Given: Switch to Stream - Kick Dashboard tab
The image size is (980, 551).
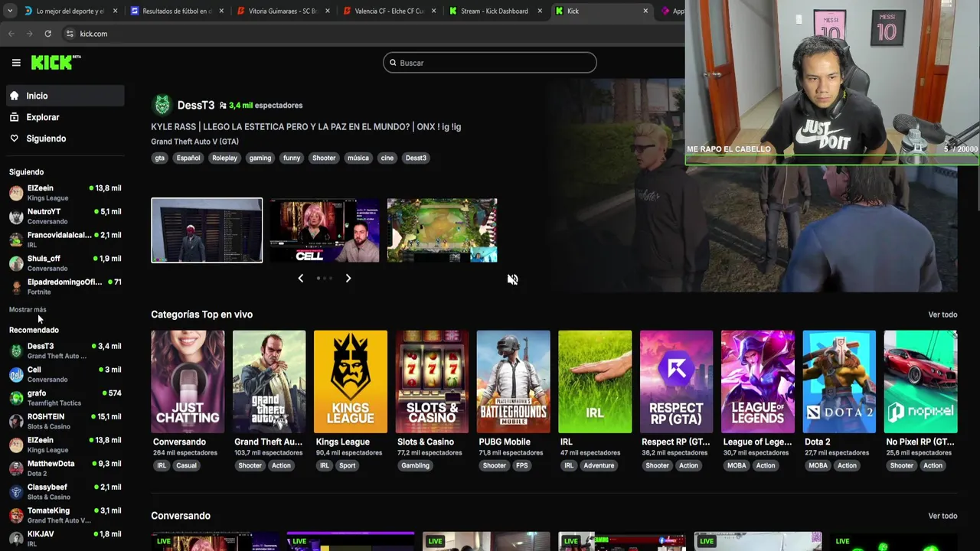Looking at the screenshot, I should (x=495, y=11).
